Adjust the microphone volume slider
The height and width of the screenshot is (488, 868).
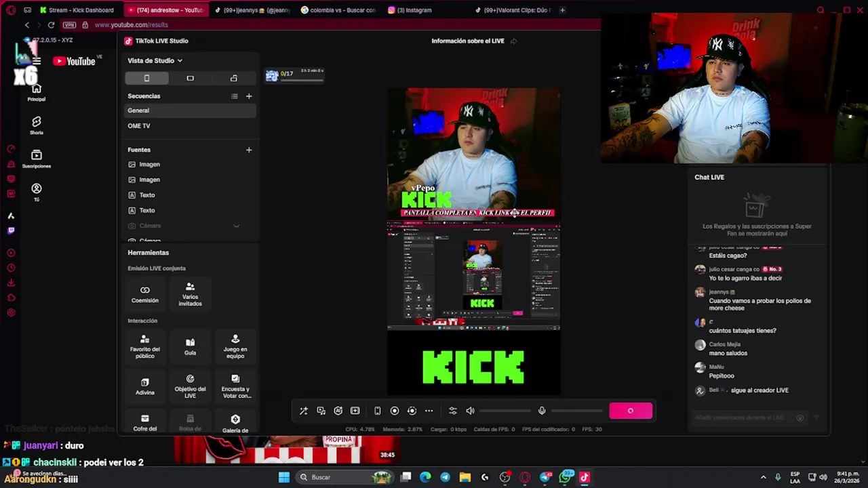[577, 411]
